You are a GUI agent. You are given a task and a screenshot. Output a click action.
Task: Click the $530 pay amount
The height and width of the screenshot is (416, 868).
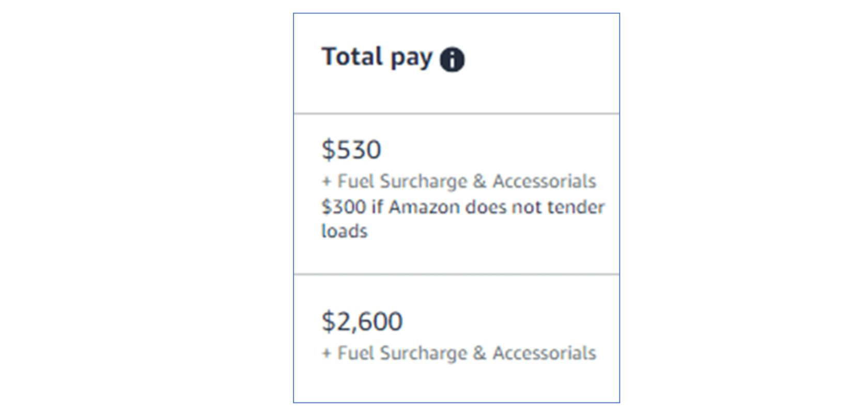tap(351, 149)
